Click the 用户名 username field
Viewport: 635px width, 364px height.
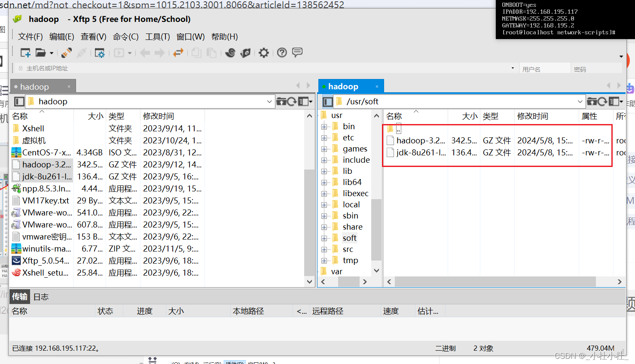[545, 69]
